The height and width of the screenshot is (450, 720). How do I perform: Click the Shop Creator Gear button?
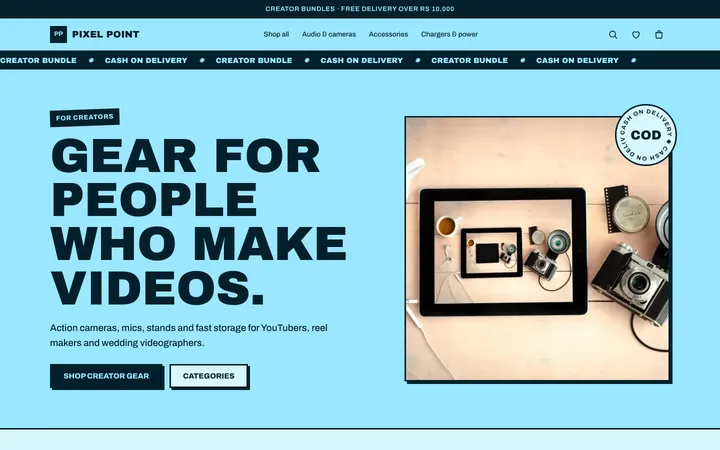[107, 376]
